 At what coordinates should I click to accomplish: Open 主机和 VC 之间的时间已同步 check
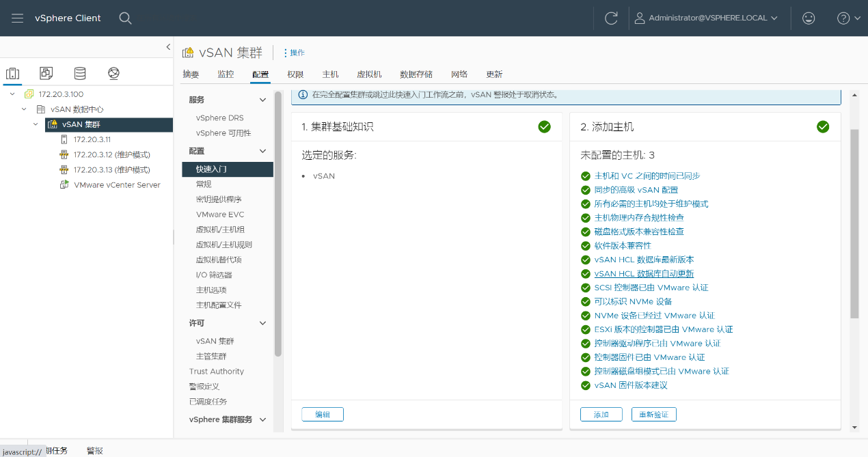click(x=647, y=176)
